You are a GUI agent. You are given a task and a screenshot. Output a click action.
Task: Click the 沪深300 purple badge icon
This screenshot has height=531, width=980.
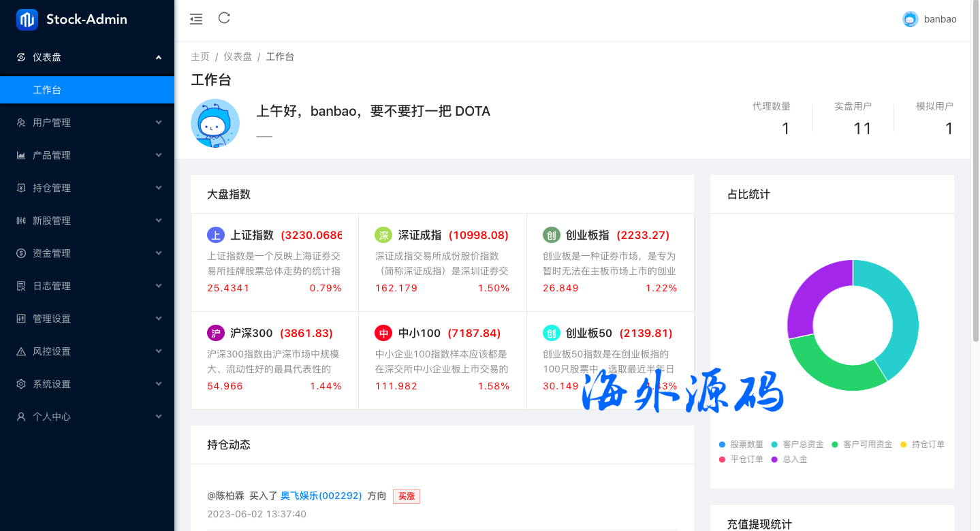click(x=215, y=334)
